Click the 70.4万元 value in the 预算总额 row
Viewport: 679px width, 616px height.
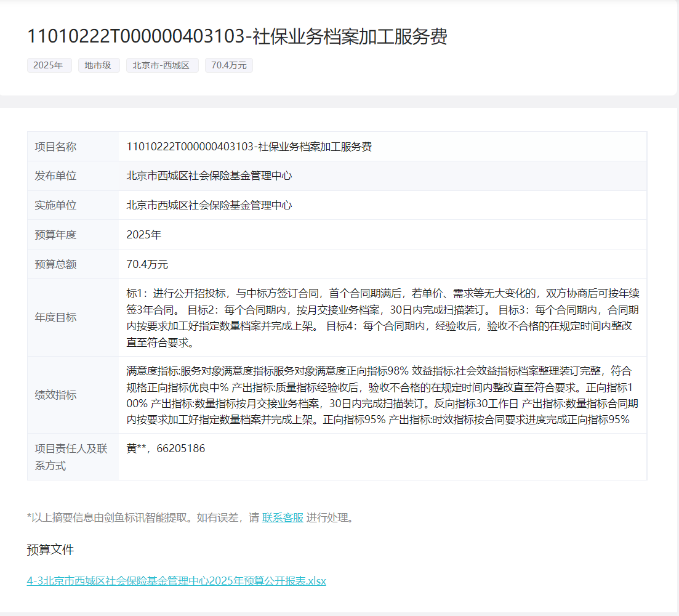[147, 264]
